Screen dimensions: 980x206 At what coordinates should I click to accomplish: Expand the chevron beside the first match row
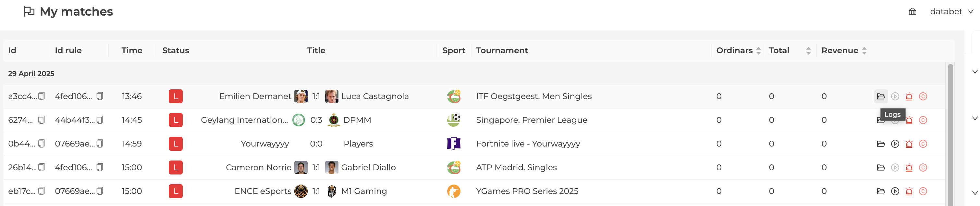click(975, 71)
